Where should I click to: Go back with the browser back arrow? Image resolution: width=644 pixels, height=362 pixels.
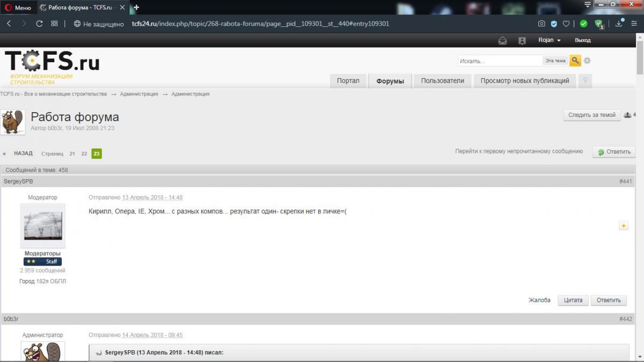coord(9,24)
